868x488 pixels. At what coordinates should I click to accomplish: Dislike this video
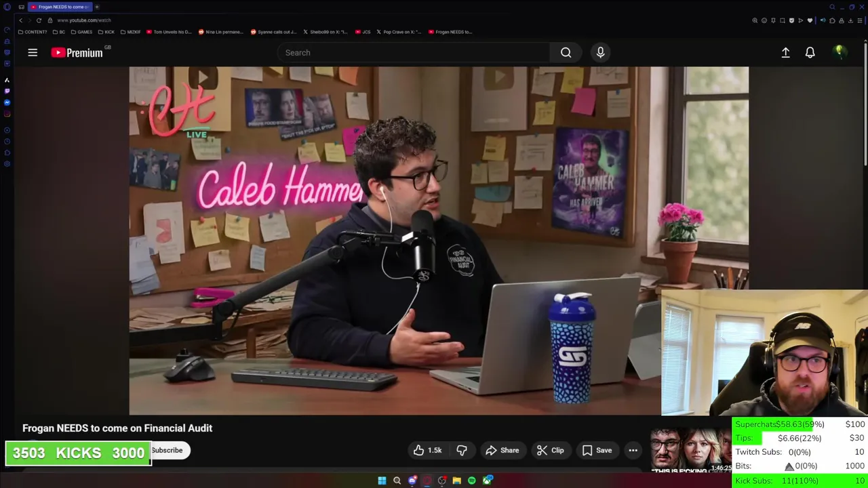pyautogui.click(x=462, y=450)
